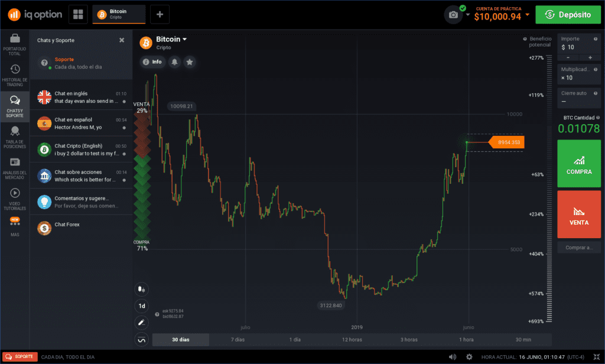The width and height of the screenshot is (605, 364).
Task: Open the 1d candle interval selector
Action: point(142,305)
